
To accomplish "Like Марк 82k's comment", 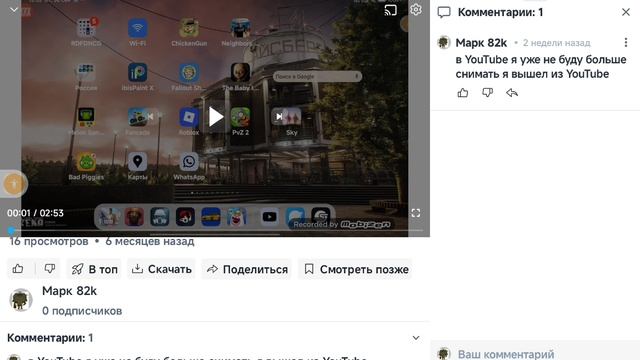I will click(462, 93).
